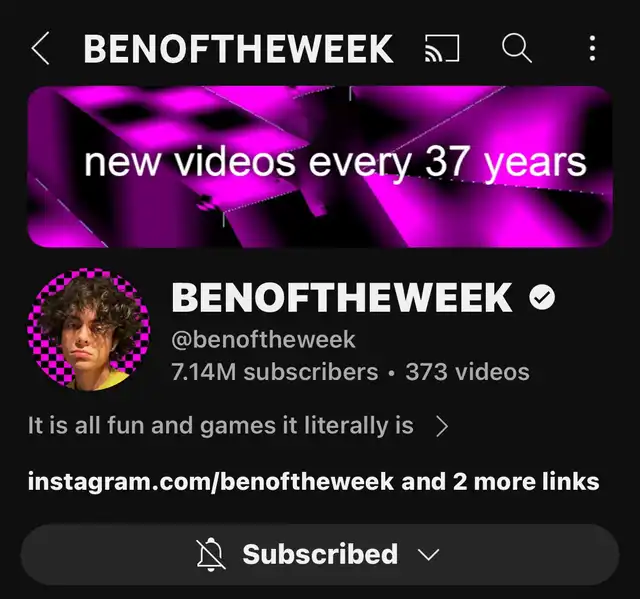Go back using the left arrow
The height and width of the screenshot is (599, 640).
pos(40,48)
